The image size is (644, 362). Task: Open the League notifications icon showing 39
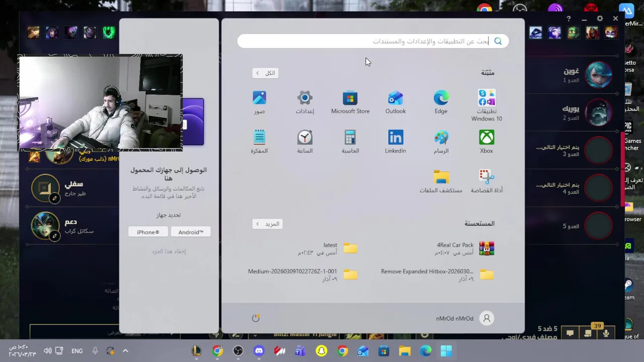(588, 333)
